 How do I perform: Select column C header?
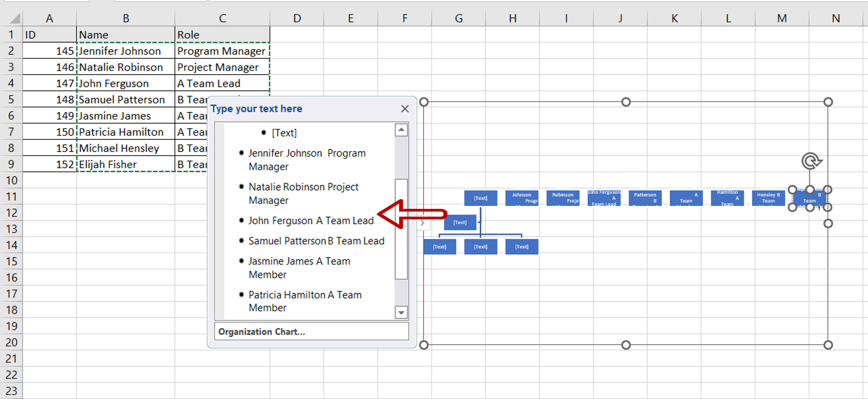click(222, 18)
